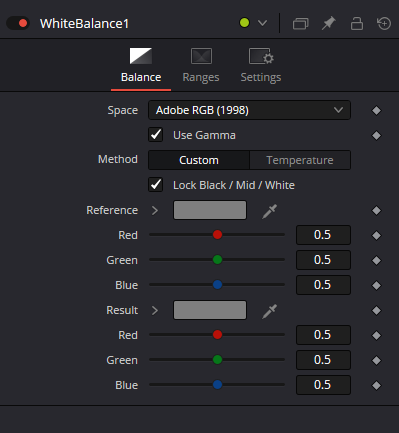Add keyframe for Result color

[376, 310]
